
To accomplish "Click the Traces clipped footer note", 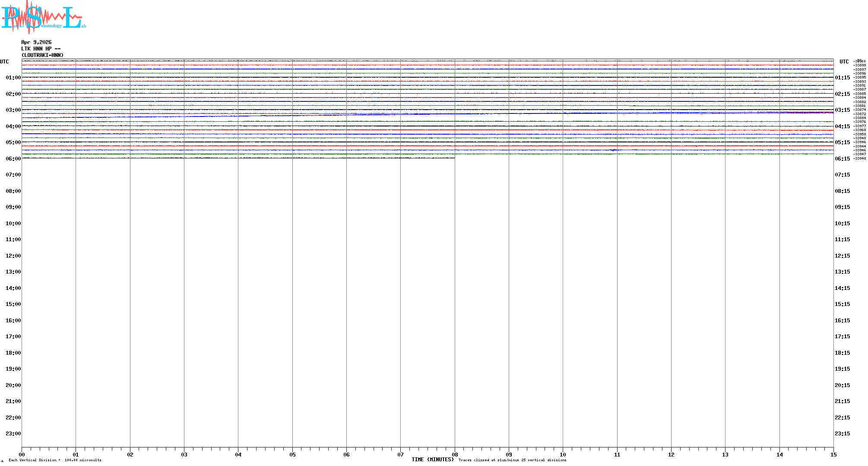I will pos(512,460).
